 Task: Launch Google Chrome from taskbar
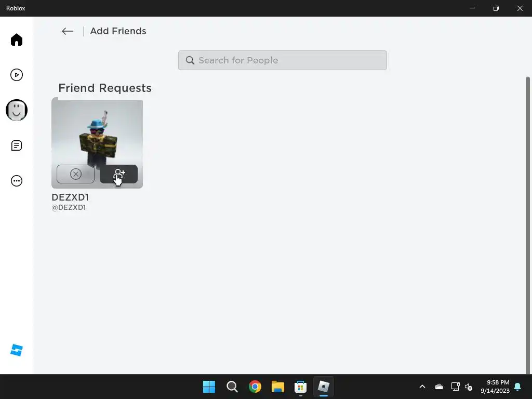click(255, 387)
